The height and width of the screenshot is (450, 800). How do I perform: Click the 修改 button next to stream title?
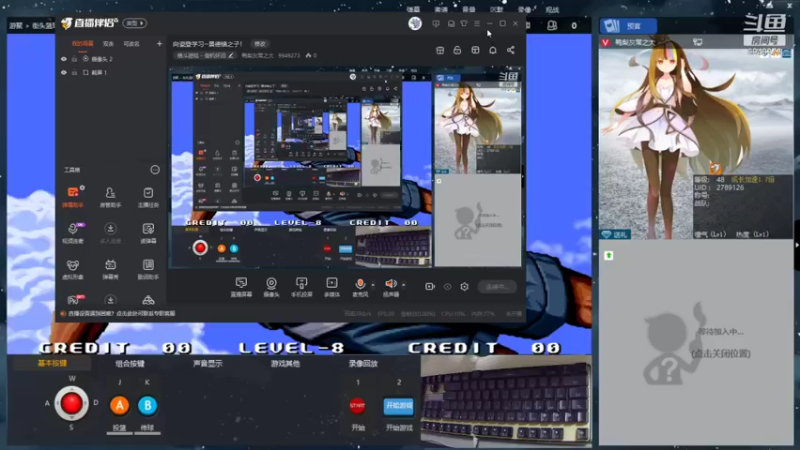click(x=260, y=44)
